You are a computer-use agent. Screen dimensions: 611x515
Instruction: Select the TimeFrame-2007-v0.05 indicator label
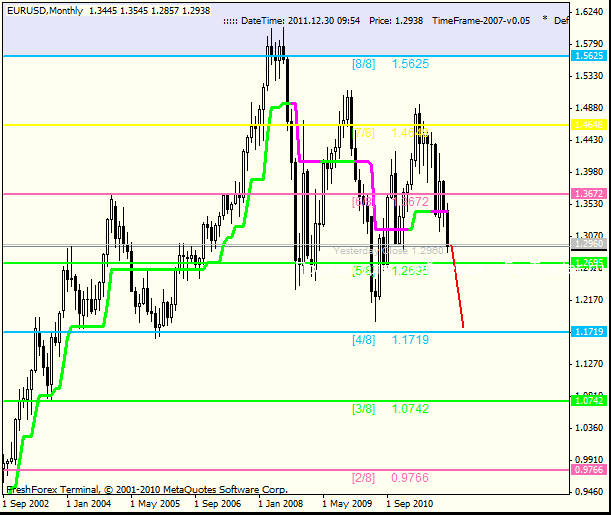click(x=480, y=19)
